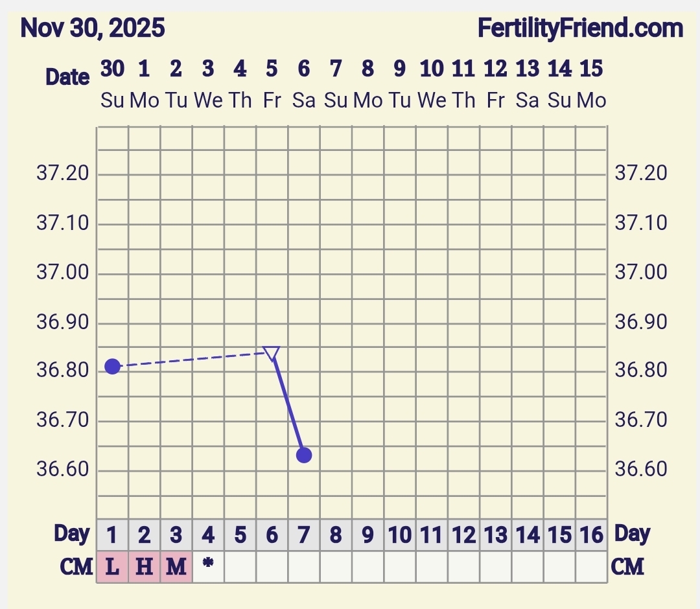This screenshot has width=700, height=609.
Task: Click the dashed line connecting temperatures
Action: [x=192, y=360]
